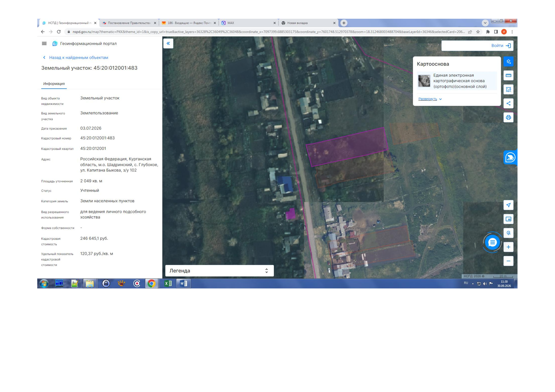The height and width of the screenshot is (392, 555).
Task: Open a new browser tab with plus
Action: (x=344, y=23)
